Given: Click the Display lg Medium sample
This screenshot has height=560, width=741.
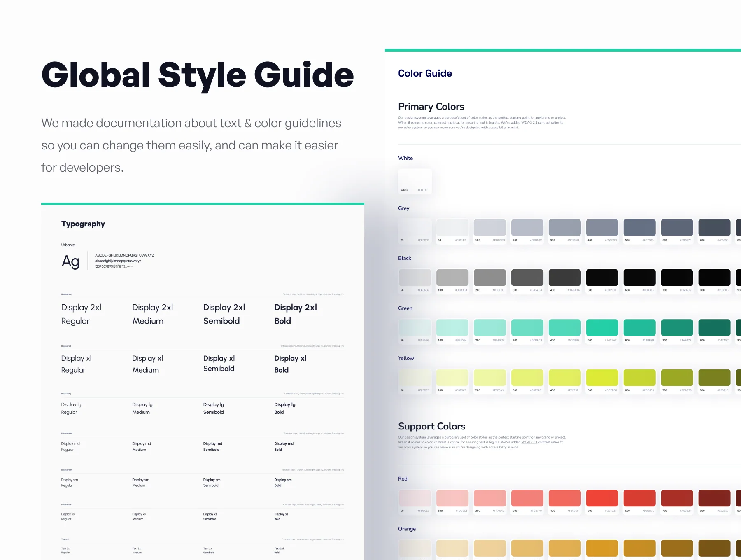Looking at the screenshot, I should [142, 408].
